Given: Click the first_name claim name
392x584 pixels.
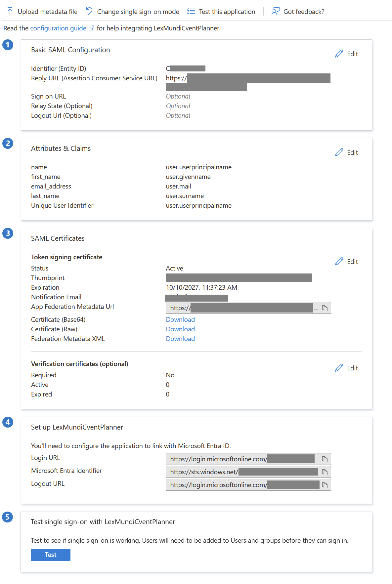Looking at the screenshot, I should pos(46,177).
